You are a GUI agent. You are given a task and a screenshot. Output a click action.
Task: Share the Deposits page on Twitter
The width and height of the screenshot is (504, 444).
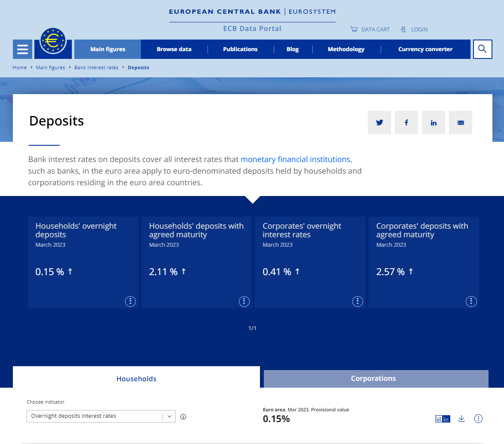click(x=379, y=122)
